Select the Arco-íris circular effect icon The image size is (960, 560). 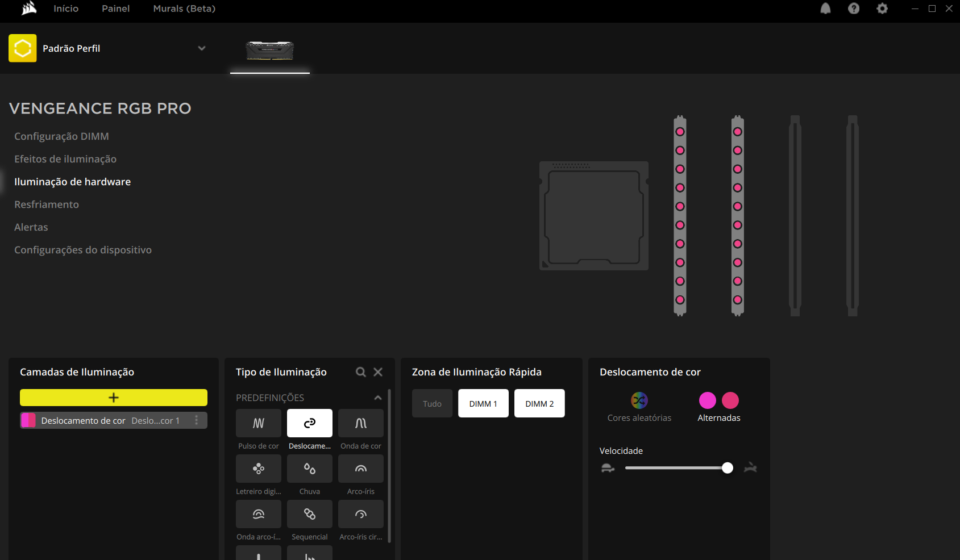coord(361,514)
